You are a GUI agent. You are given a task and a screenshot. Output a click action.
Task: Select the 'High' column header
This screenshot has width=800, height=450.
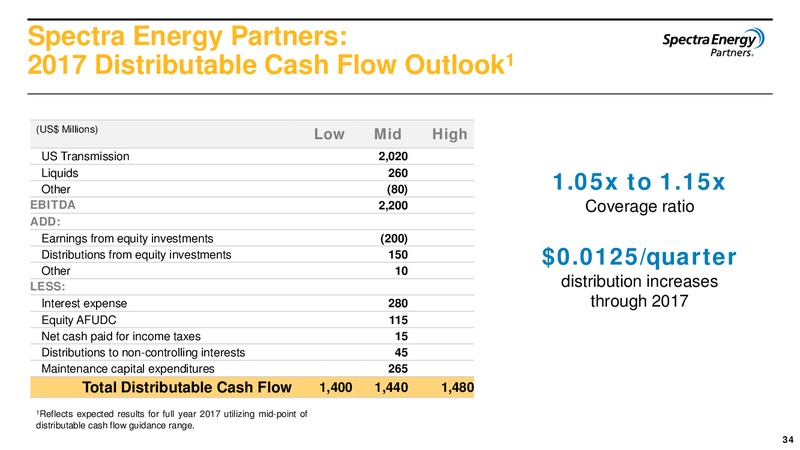[449, 134]
